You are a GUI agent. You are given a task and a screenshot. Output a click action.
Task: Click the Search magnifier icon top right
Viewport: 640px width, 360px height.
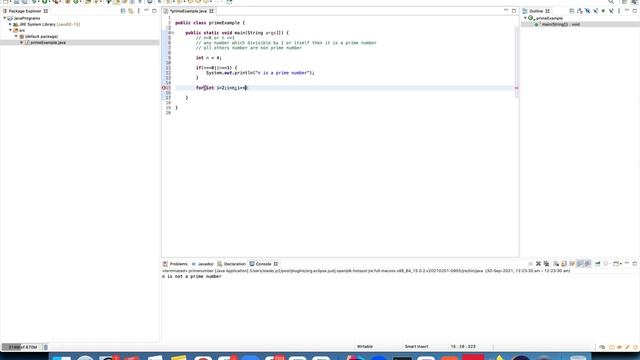611,2
